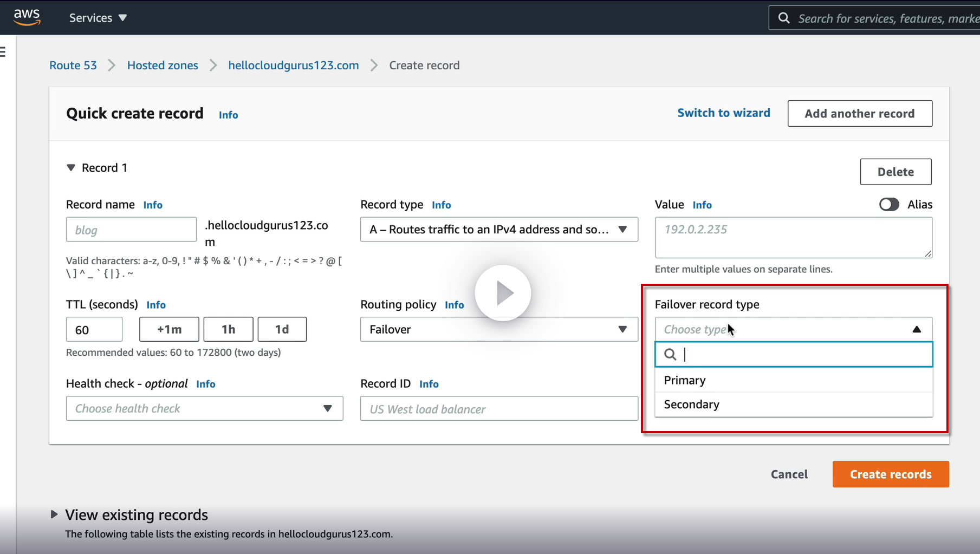This screenshot has width=980, height=554.
Task: Click the Create records button
Action: point(891,474)
